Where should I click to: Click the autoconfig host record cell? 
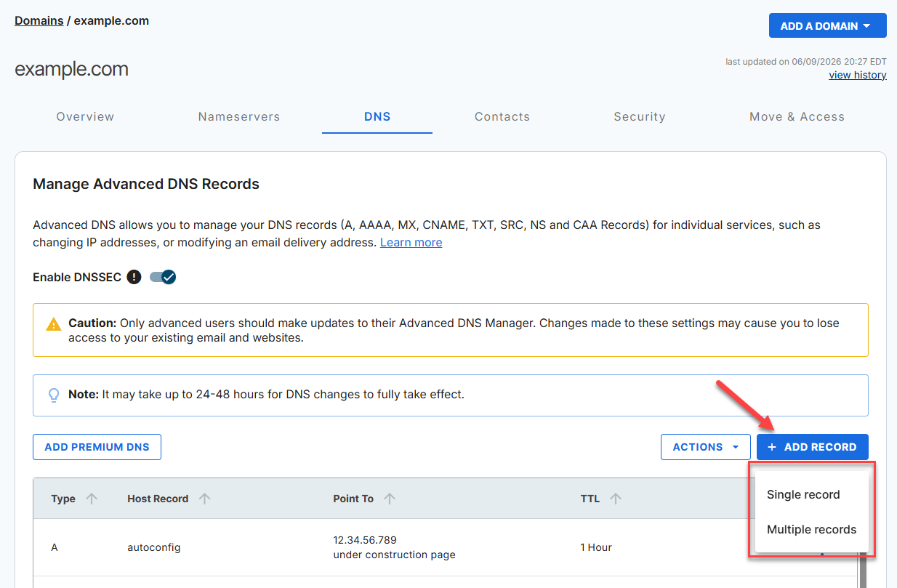[153, 547]
